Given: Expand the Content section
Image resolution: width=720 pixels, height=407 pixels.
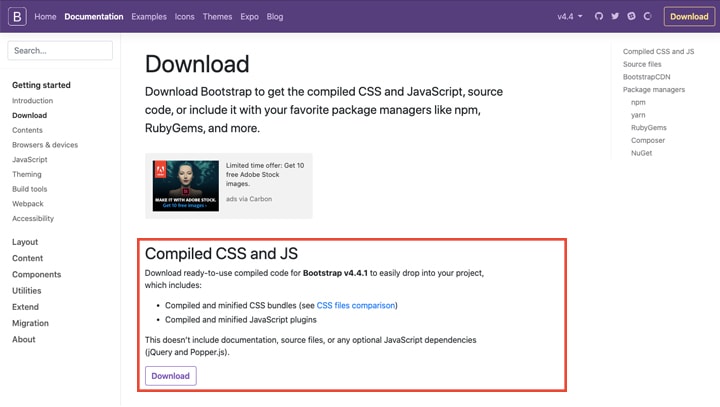Looking at the screenshot, I should tap(28, 258).
